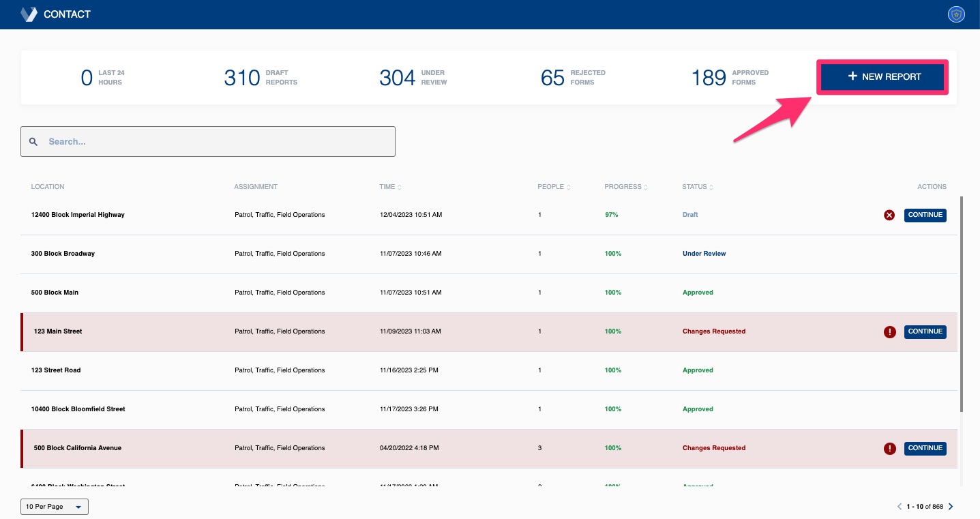The image size is (980, 519).
Task: Toggle sorting on the TIME column
Action: [400, 186]
